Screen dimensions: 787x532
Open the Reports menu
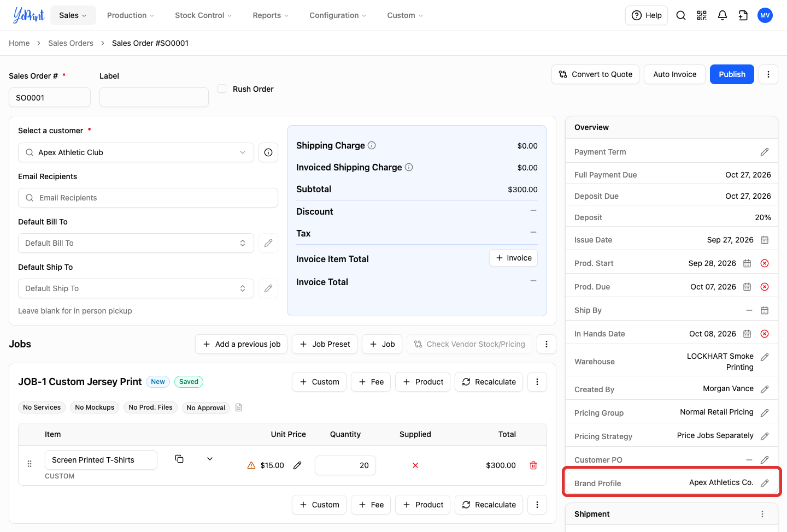pyautogui.click(x=271, y=15)
